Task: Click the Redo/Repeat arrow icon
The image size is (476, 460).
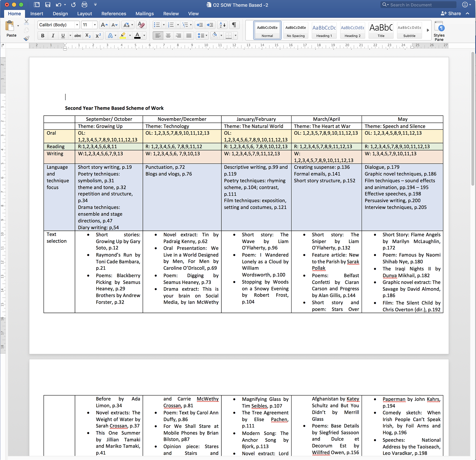Action: (x=73, y=5)
